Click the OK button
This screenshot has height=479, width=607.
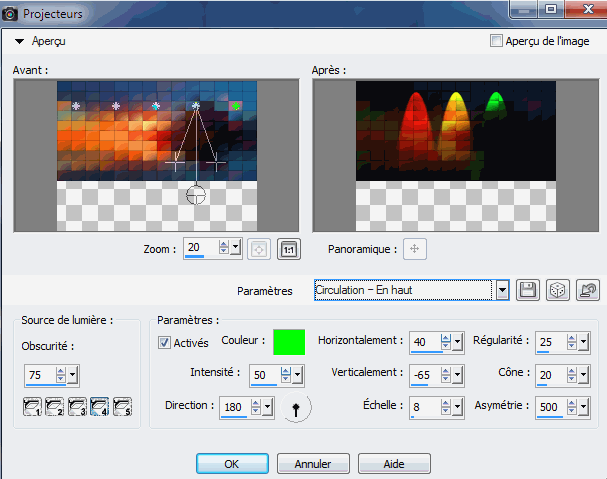232,464
